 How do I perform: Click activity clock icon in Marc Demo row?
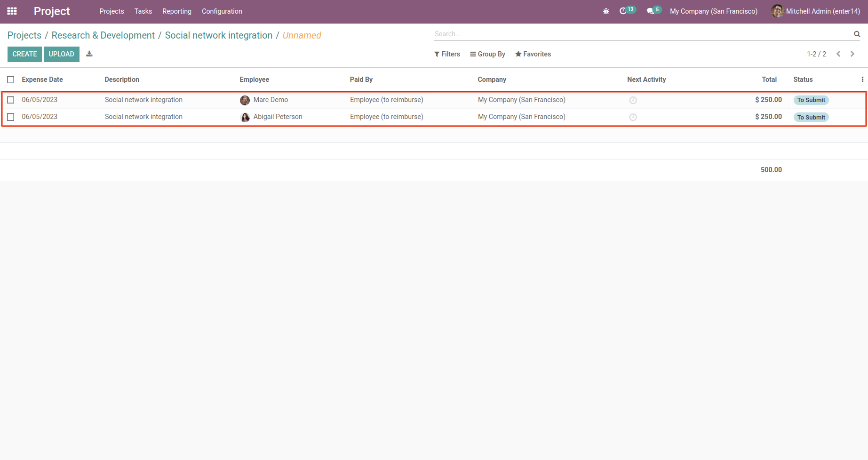633,100
